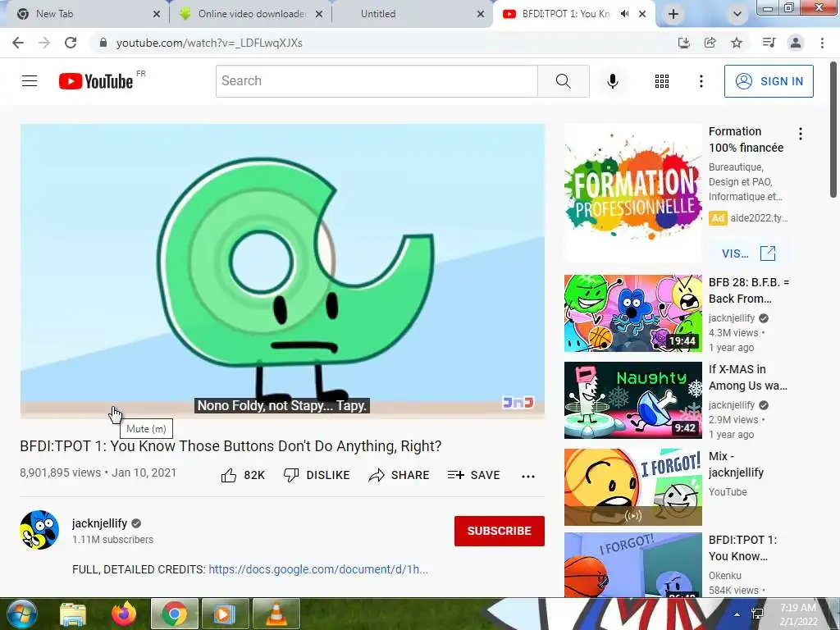Open Chrome media control icon
Image resolution: width=840 pixels, height=630 pixels.
(x=769, y=43)
